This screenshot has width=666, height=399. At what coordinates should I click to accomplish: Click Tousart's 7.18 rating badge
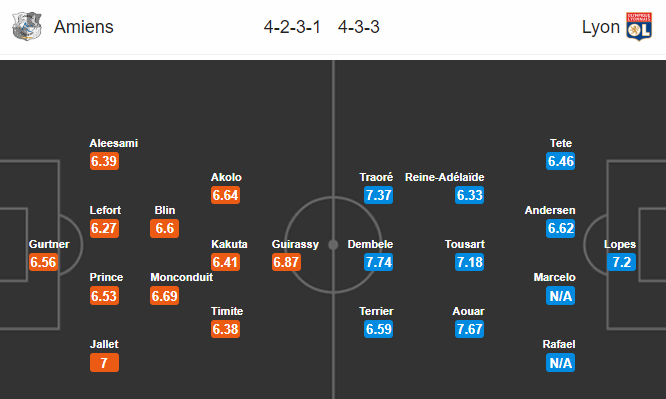tap(469, 262)
